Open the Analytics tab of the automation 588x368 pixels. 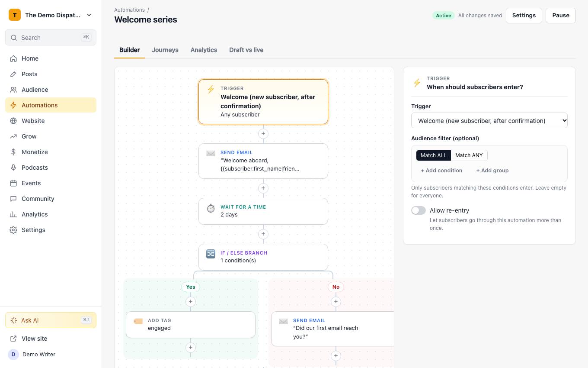click(x=204, y=50)
